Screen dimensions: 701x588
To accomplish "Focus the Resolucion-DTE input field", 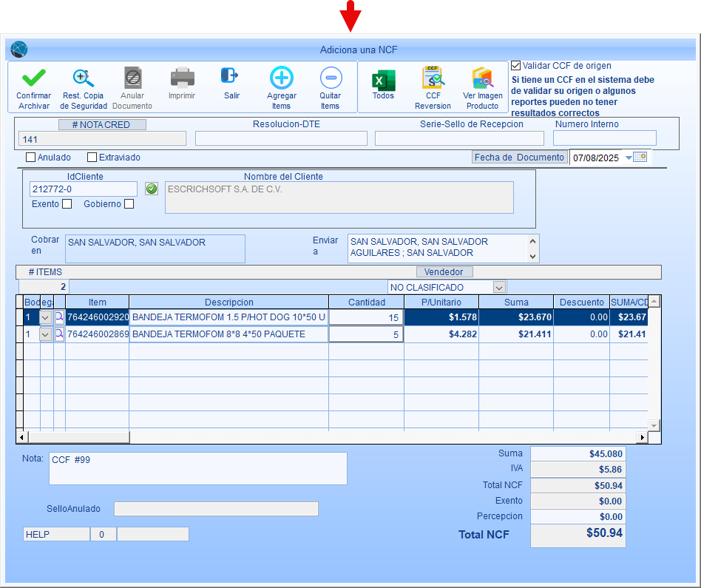I will coord(281,138).
